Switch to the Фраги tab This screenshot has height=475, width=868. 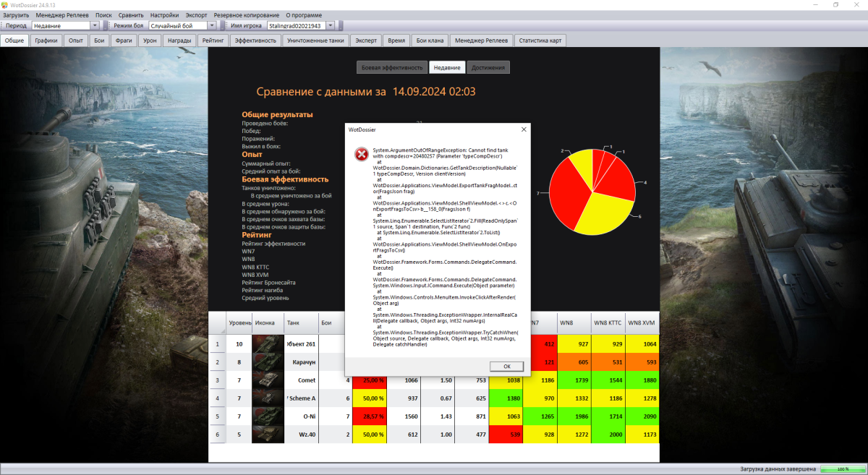124,40
